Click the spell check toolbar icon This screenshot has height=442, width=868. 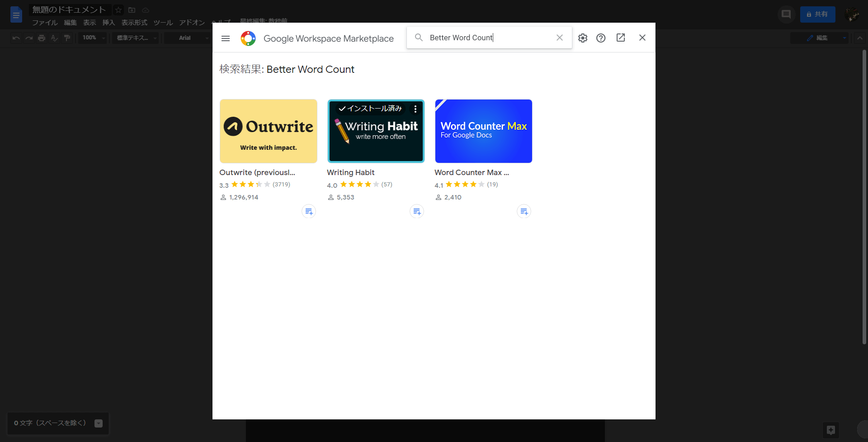pos(54,38)
